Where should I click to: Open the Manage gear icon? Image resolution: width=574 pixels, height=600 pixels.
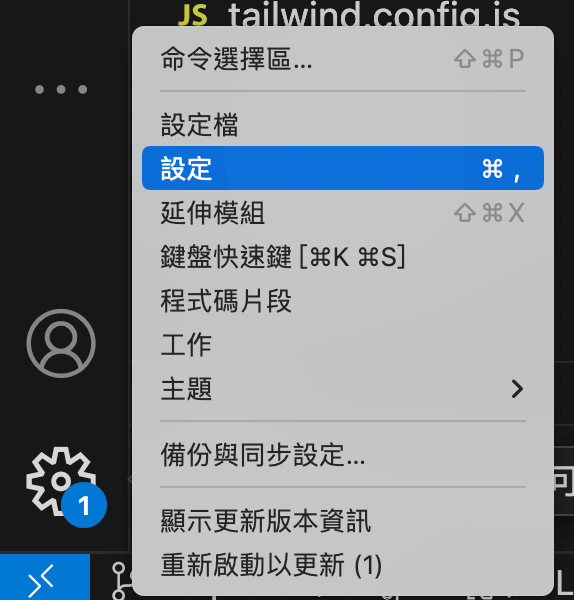[57, 482]
